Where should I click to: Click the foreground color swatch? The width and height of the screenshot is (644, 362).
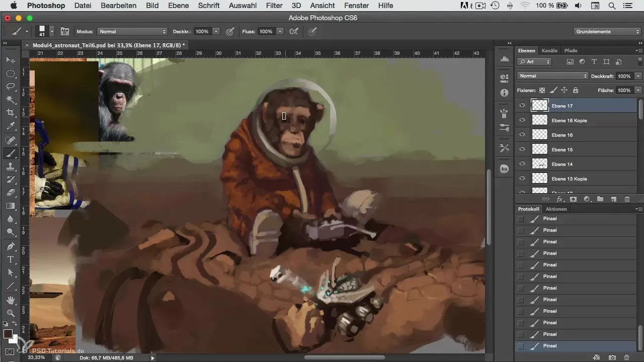(x=8, y=334)
